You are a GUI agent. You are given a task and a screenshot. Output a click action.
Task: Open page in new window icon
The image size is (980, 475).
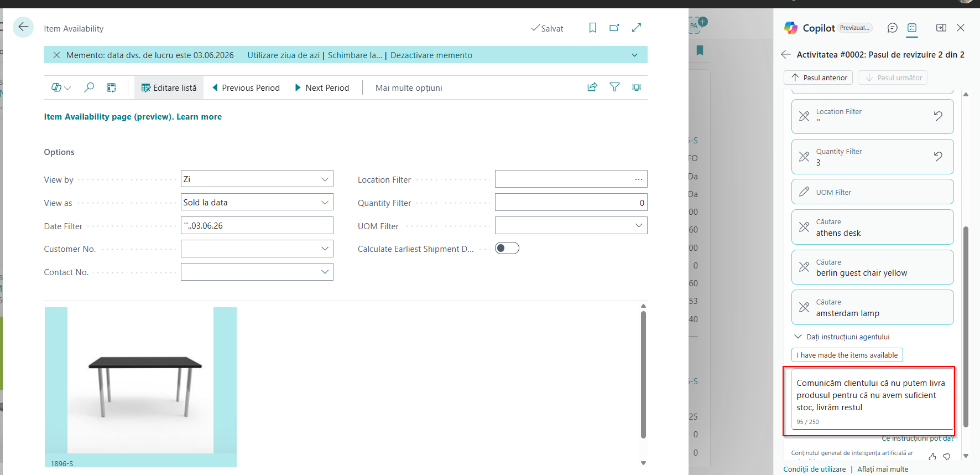pos(614,28)
